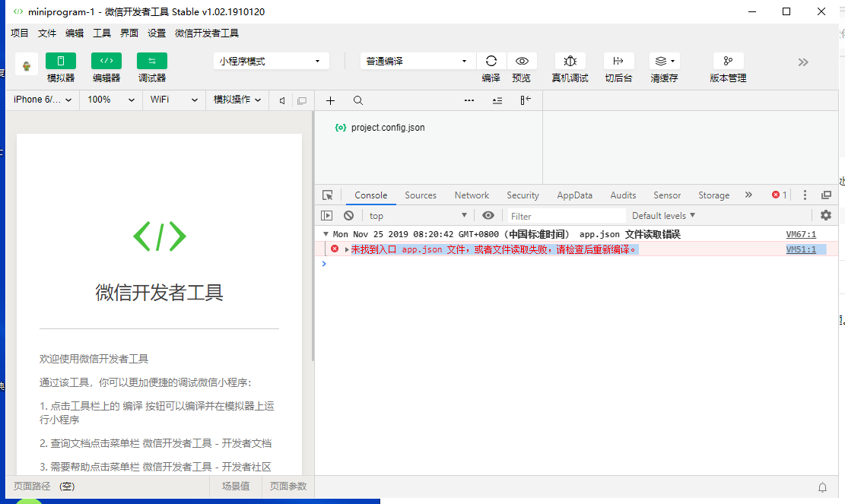
Task: Switch to the Sensor tab
Action: click(x=667, y=195)
